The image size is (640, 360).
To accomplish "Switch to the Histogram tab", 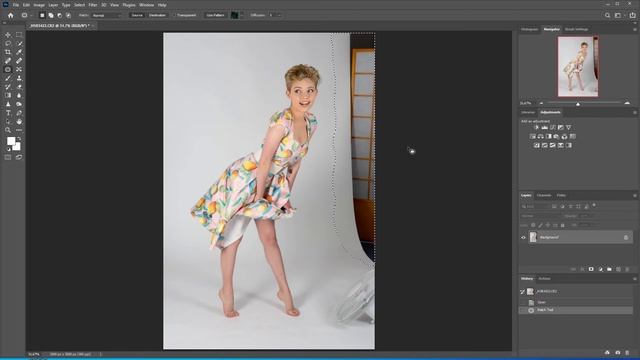I will coord(529,29).
